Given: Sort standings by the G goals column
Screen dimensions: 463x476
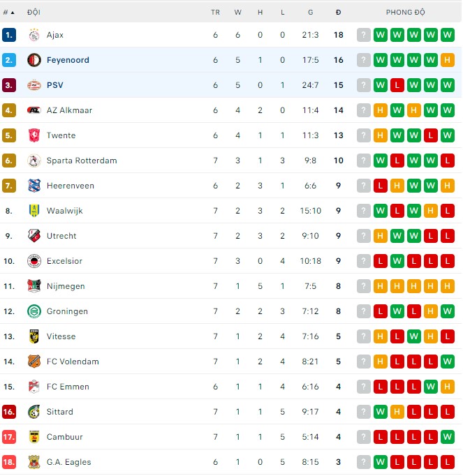Looking at the screenshot, I should coord(310,13).
